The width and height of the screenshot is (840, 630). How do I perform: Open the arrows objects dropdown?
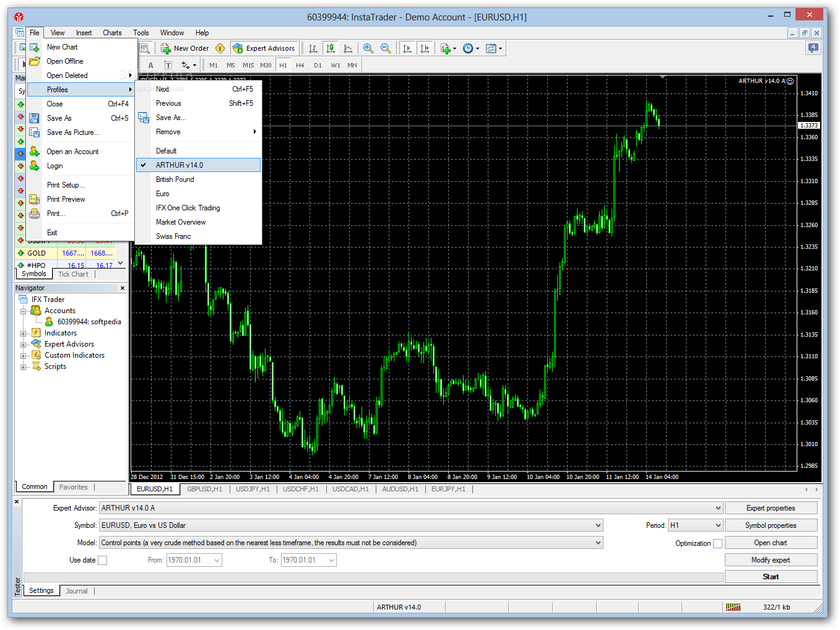188,65
